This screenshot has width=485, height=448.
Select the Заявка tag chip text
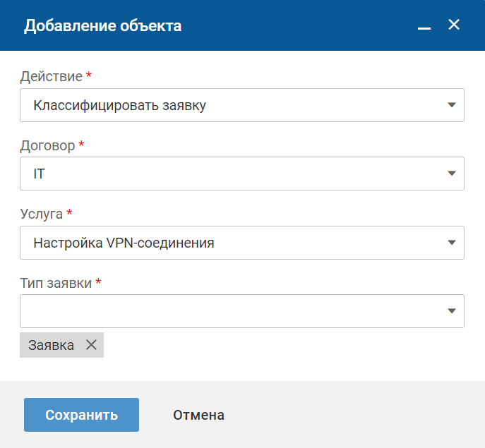[51, 345]
